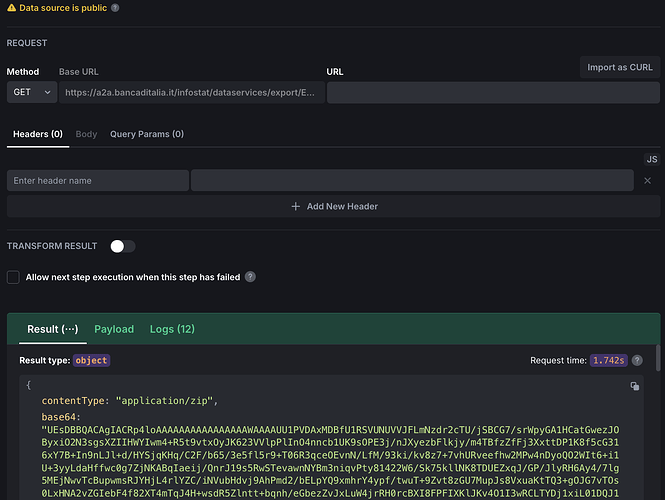Select the Result tab
This screenshot has width=665, height=500.
point(53,329)
